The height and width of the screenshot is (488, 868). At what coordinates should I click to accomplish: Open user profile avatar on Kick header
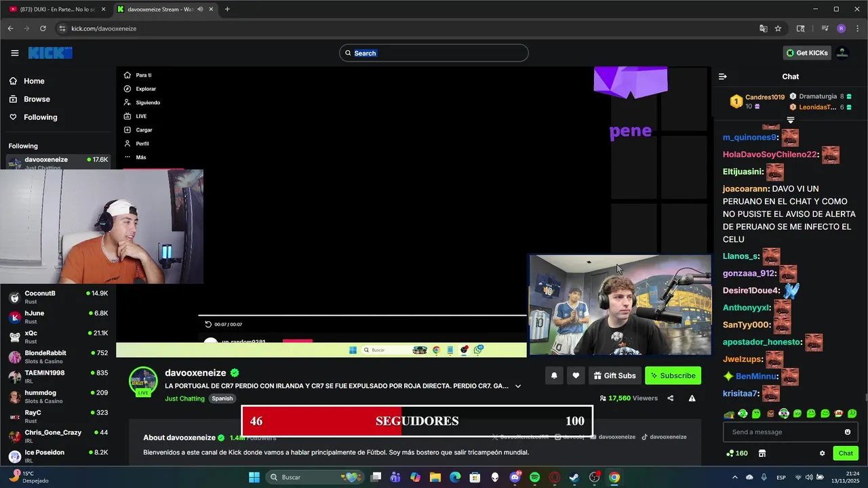pyautogui.click(x=842, y=53)
